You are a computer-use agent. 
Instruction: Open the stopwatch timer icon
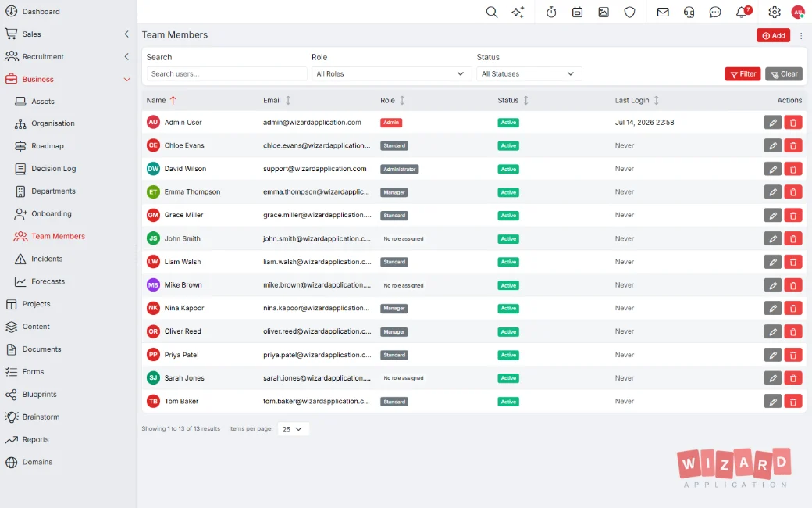click(x=551, y=12)
